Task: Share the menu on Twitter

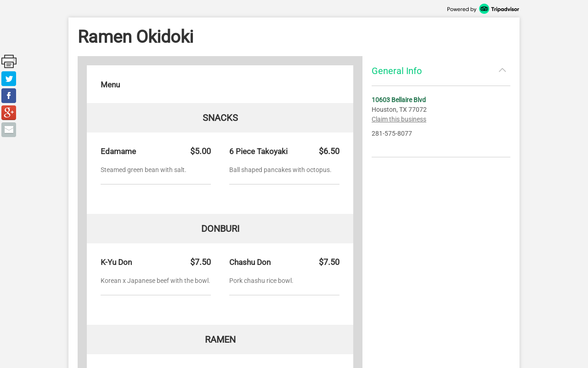Action: (9, 79)
